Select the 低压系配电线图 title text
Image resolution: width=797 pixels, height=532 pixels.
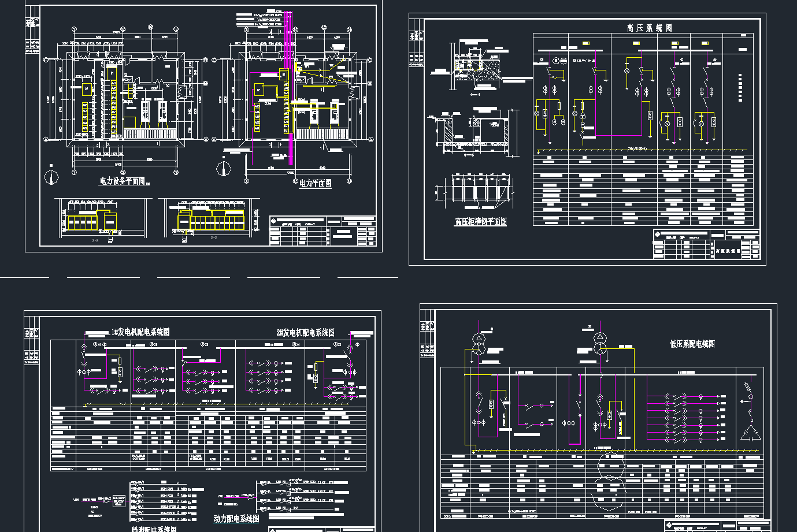[x=692, y=344]
